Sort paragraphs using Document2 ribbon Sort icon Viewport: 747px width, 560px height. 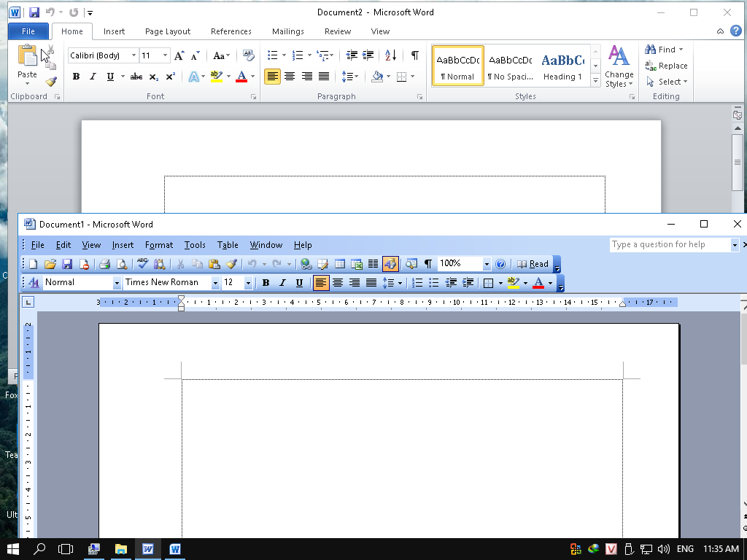pos(391,55)
